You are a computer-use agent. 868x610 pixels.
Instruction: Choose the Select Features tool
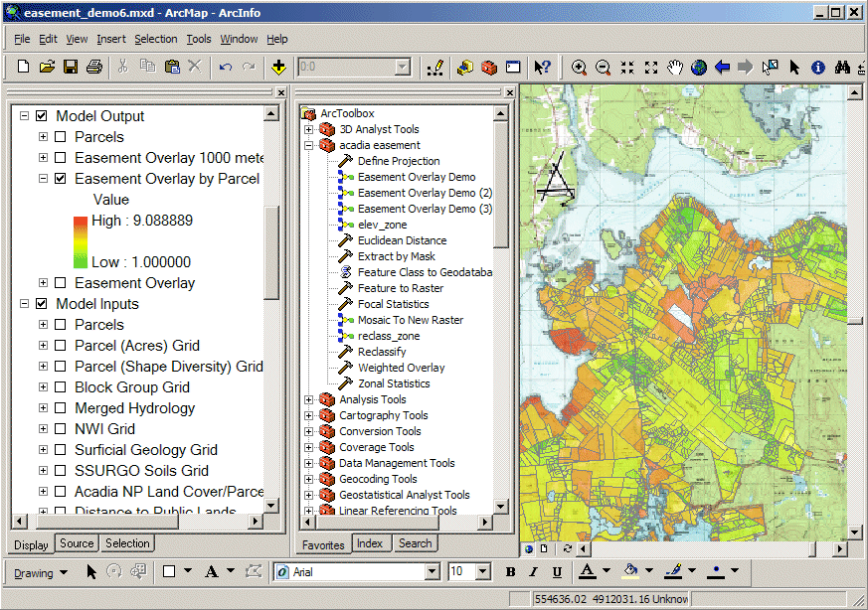pos(770,68)
